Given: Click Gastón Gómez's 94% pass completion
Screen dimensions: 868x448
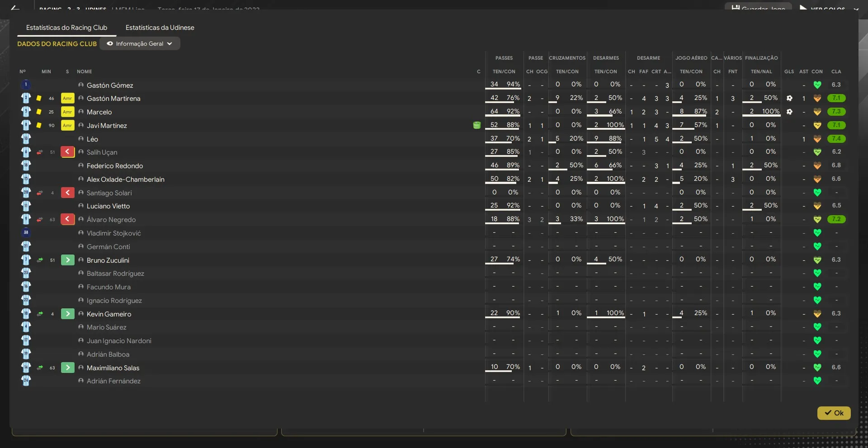Looking at the screenshot, I should tap(513, 84).
